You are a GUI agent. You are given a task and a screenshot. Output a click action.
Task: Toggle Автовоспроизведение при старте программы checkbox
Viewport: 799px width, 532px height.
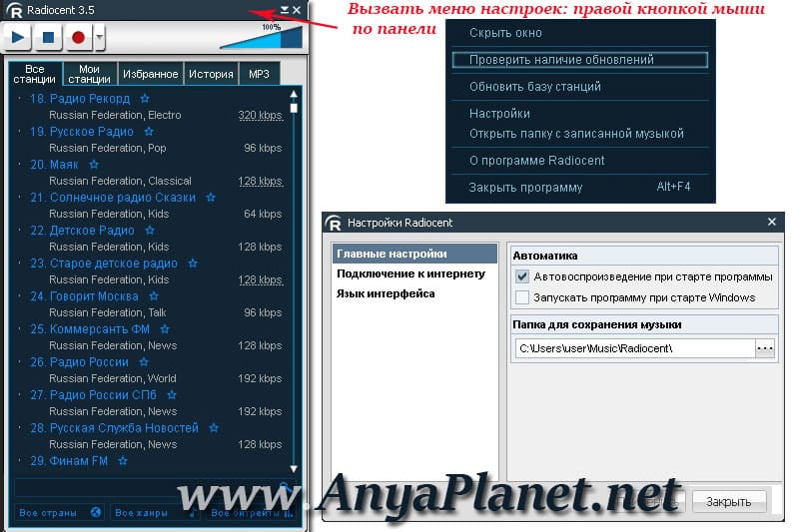(x=522, y=276)
